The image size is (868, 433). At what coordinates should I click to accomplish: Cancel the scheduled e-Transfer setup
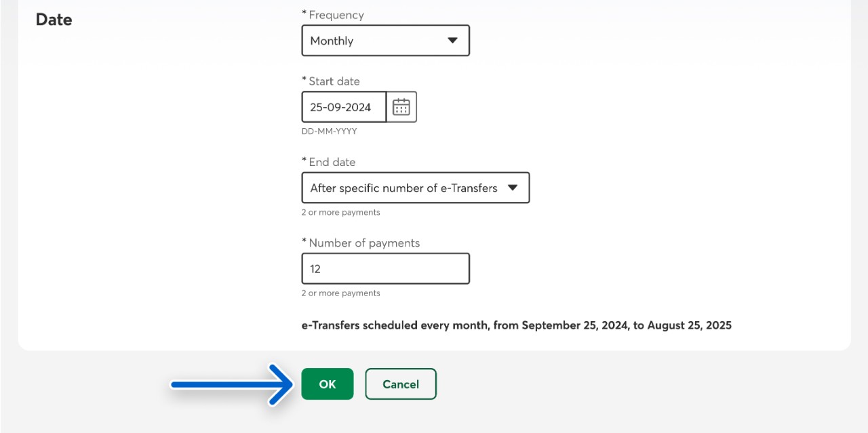tap(401, 384)
